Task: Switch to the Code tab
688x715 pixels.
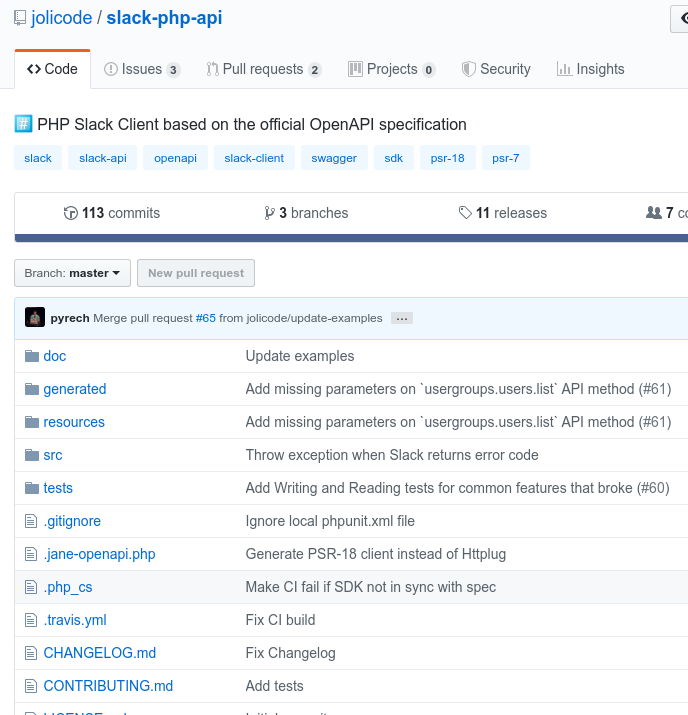Action: (52, 69)
